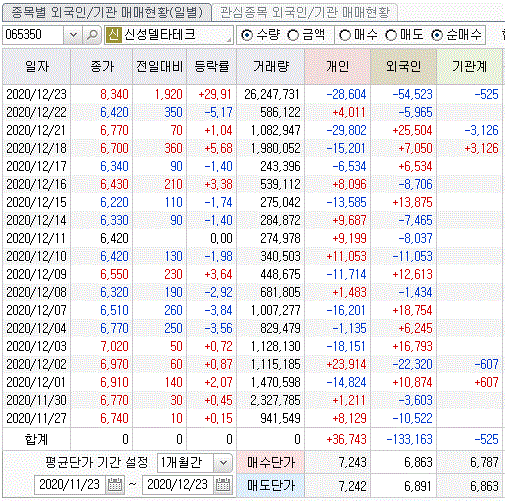Click the start date field 2020/11/23
The image size is (505, 501).
pos(70,484)
